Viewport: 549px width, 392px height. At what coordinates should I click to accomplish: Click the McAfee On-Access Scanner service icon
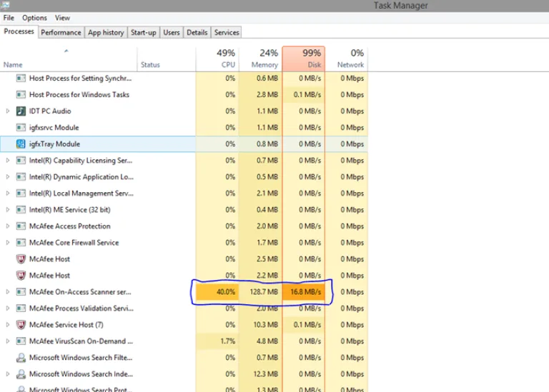pos(21,292)
